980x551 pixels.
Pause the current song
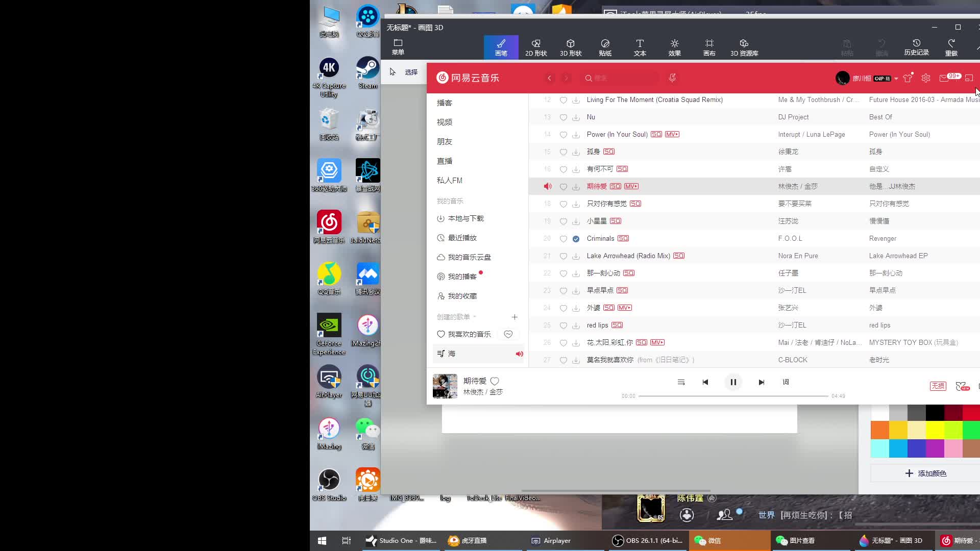[x=733, y=382]
